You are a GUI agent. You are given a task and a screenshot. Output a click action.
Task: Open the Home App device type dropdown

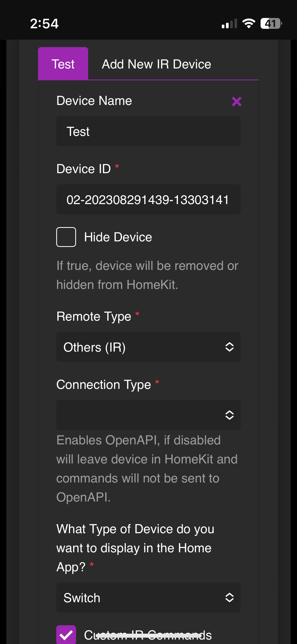pos(148,598)
